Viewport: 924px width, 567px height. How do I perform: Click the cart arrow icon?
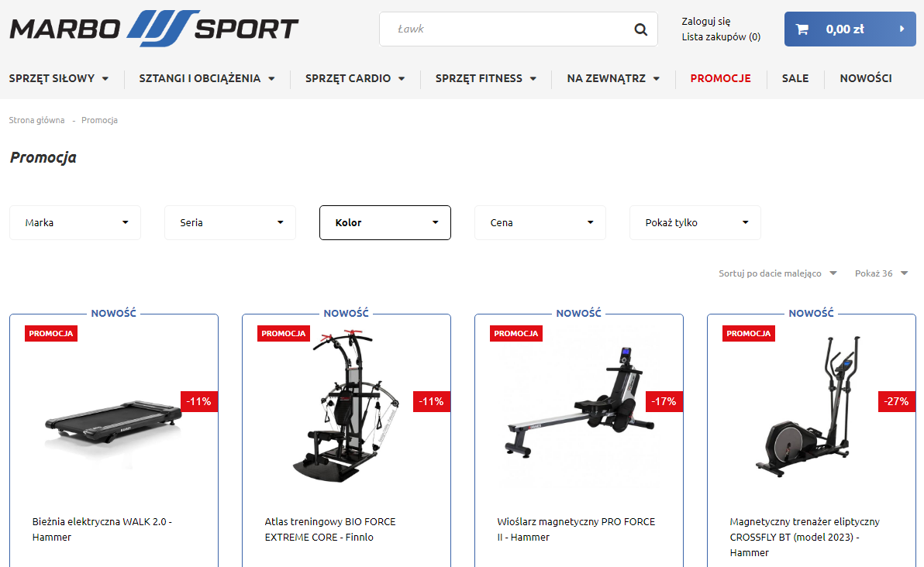tap(902, 29)
